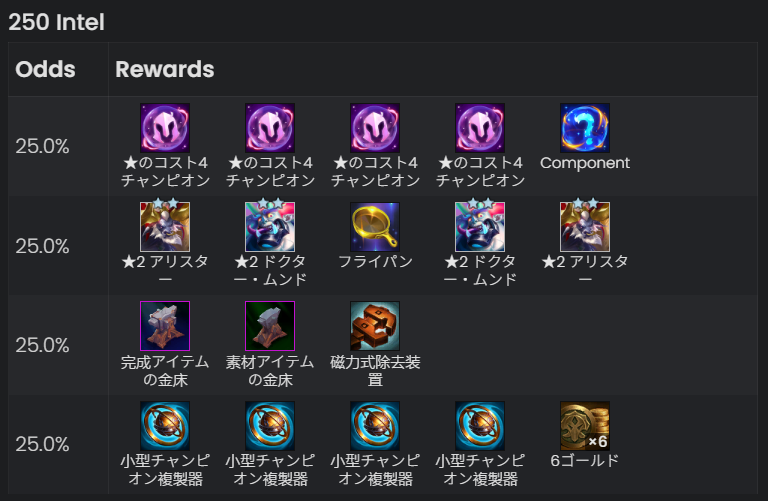Click the 完成アイテムの金床 anvil icon
The height and width of the screenshot is (501, 768).
coord(165,326)
